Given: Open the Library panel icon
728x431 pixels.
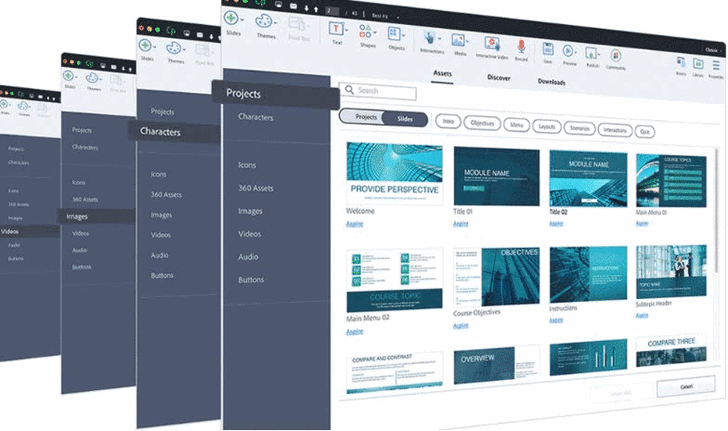Looking at the screenshot, I should (x=698, y=64).
